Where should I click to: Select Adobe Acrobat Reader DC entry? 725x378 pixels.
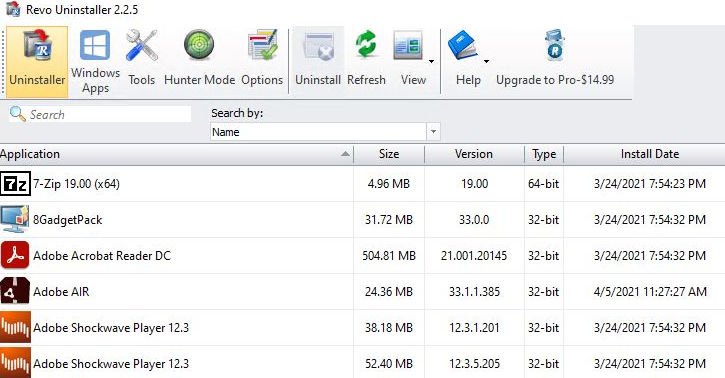[x=362, y=256]
